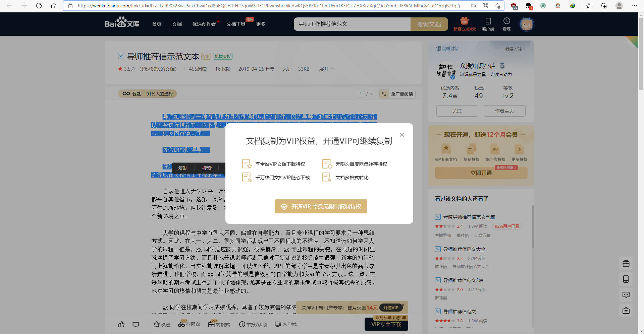Click the 举报/认领 report icon

(253, 324)
